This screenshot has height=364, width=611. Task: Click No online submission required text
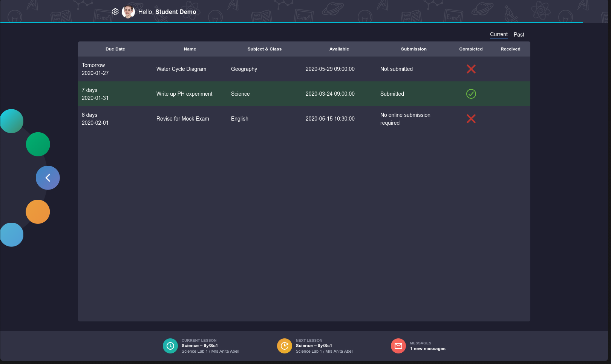click(405, 119)
